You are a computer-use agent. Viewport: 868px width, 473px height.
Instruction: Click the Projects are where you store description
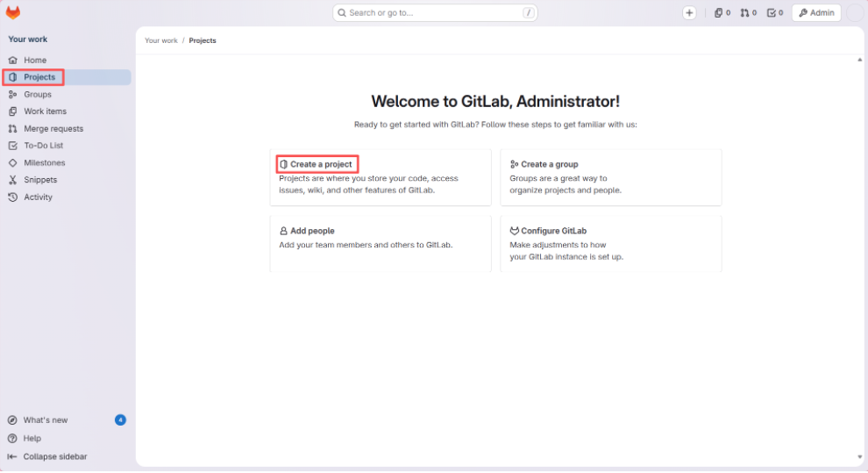pyautogui.click(x=368, y=184)
